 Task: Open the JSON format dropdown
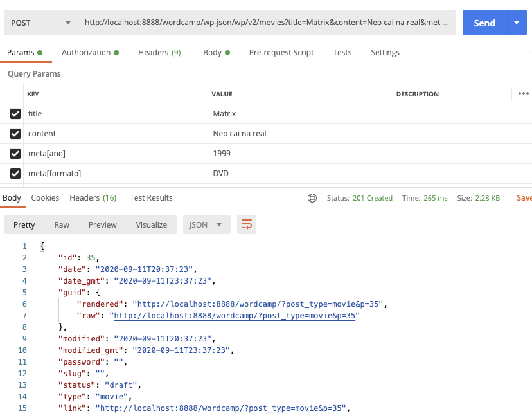tap(207, 224)
